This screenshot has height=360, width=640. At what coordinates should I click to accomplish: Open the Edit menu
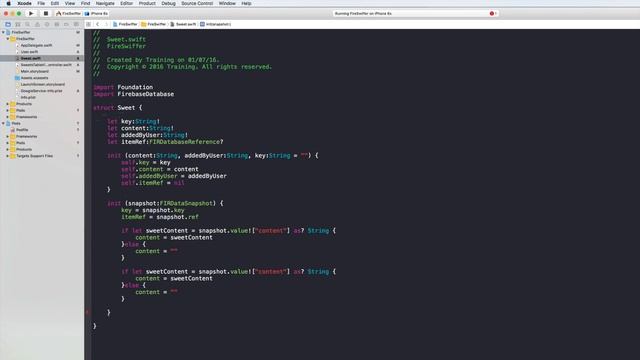(55, 3)
